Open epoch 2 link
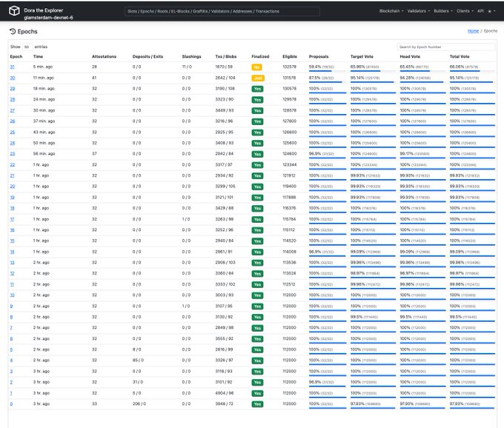504x428 pixels. [11, 382]
